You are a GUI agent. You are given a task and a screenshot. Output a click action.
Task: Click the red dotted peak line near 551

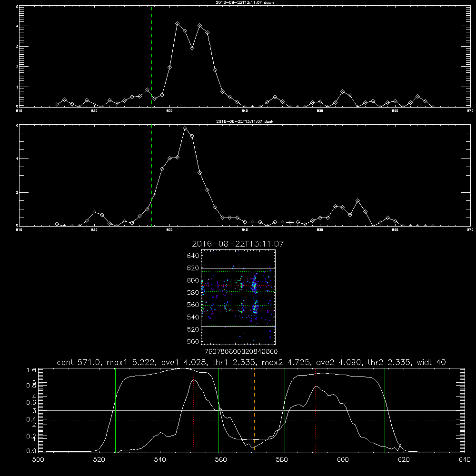point(194,410)
